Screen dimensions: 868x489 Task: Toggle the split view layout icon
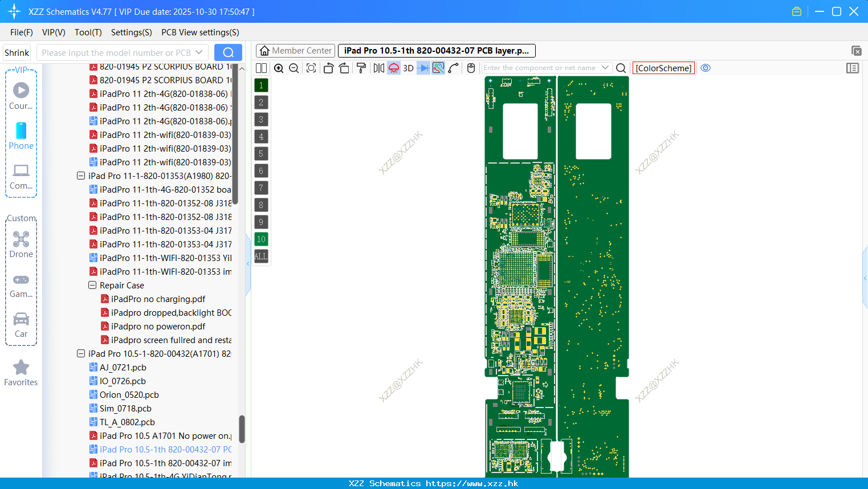261,68
